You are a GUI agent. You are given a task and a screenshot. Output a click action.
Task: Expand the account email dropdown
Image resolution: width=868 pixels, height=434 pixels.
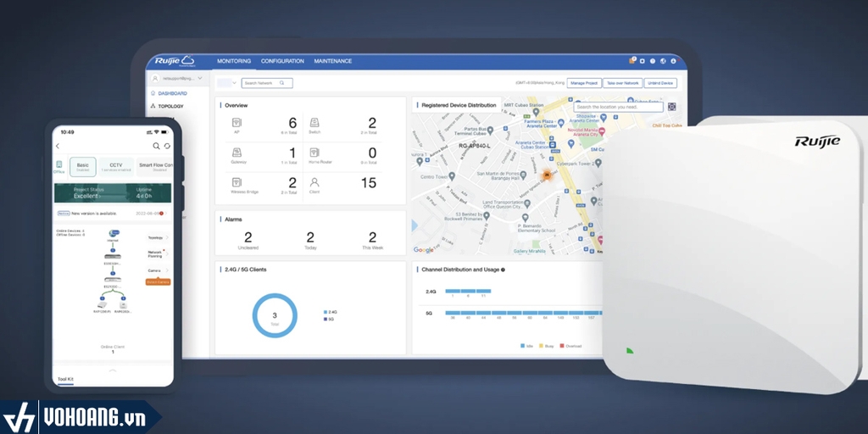tap(200, 79)
